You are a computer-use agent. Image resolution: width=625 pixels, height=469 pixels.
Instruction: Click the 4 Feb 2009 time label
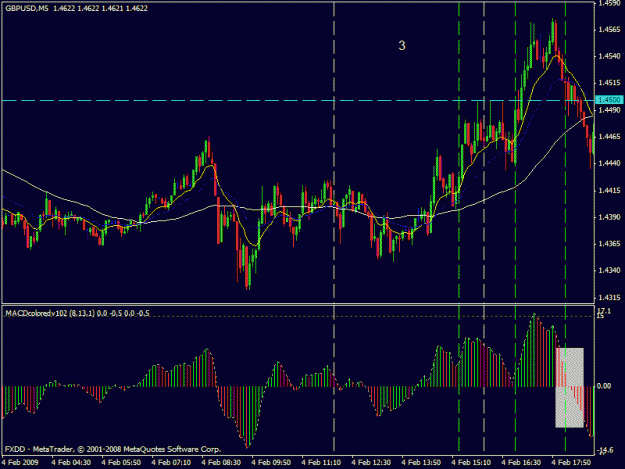point(20,463)
